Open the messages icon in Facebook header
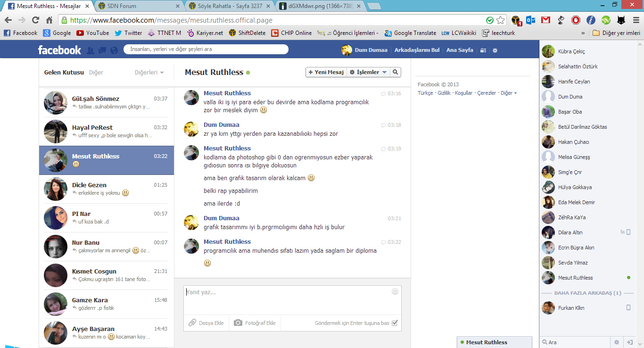The image size is (644, 348). [102, 50]
